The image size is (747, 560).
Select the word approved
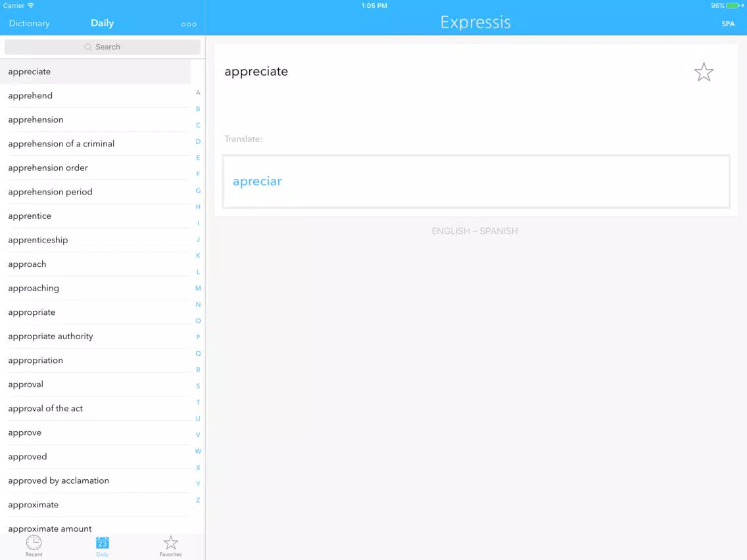(95, 456)
